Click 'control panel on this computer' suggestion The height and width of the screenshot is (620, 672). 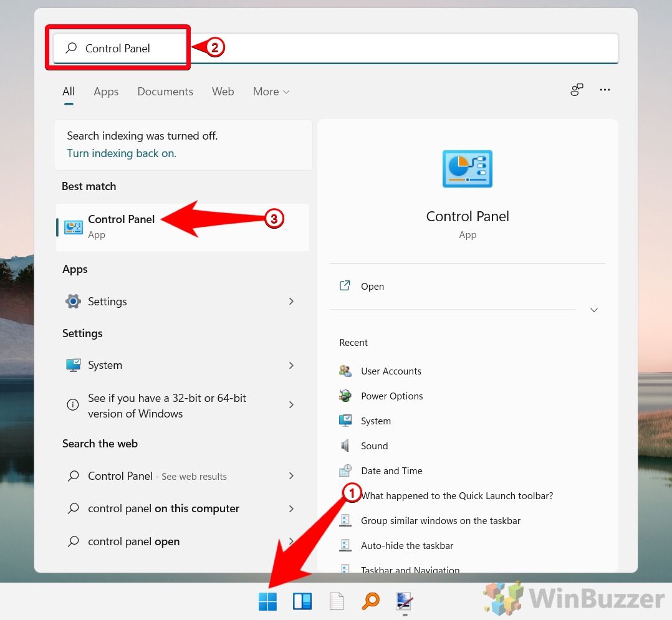(x=183, y=508)
